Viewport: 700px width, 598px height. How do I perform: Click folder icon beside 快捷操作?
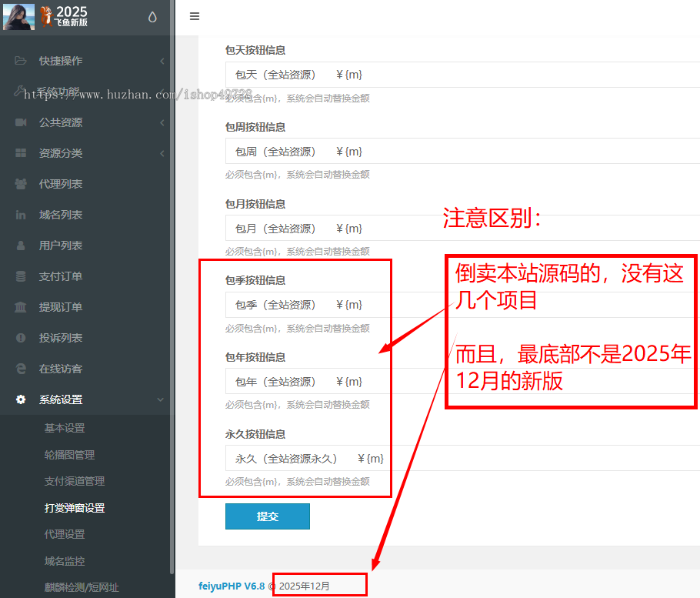(x=21, y=60)
